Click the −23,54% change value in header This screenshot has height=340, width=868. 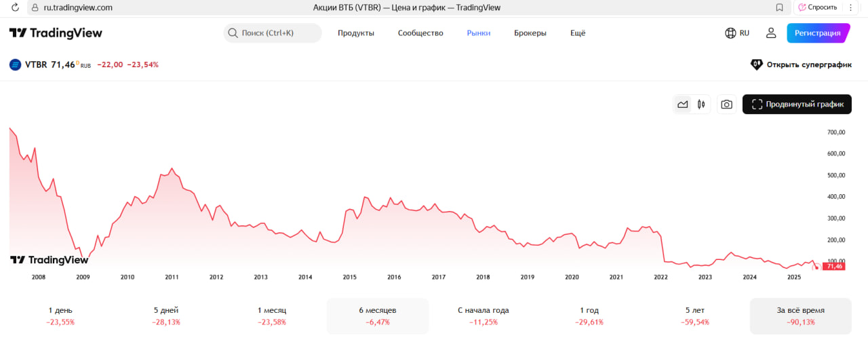point(143,64)
